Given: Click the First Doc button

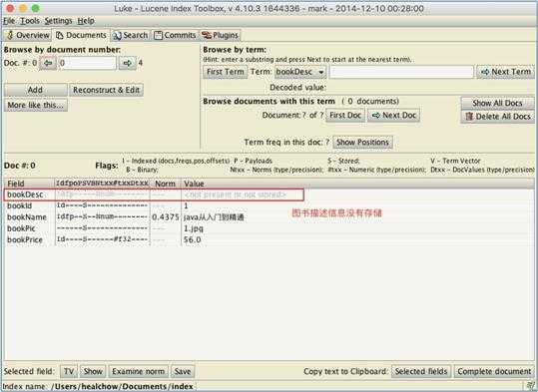Looking at the screenshot, I should (x=345, y=116).
